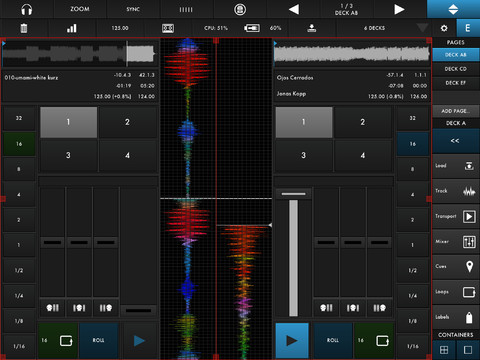Screen dimensions: 480x360
Task: Tap ADD PAGE button
Action: [456, 111]
